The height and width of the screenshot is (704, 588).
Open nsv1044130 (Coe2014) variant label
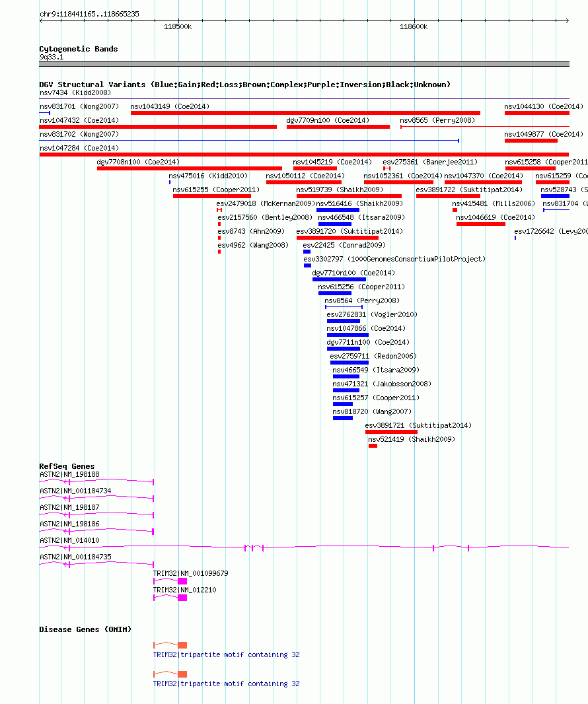click(544, 106)
